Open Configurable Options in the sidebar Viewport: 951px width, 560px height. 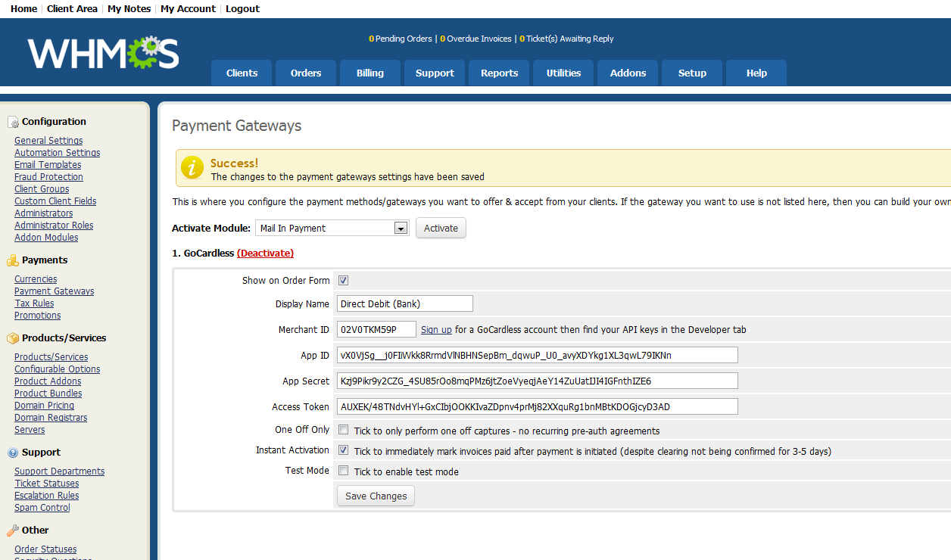[x=58, y=369]
